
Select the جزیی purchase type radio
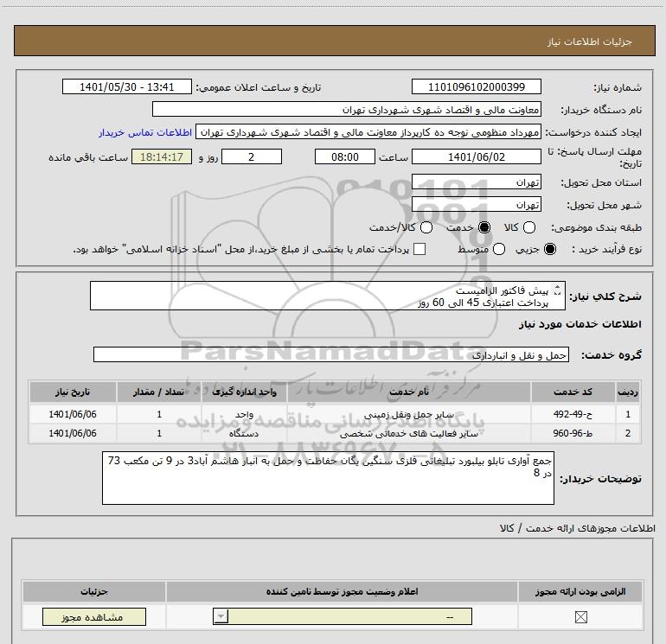(549, 249)
